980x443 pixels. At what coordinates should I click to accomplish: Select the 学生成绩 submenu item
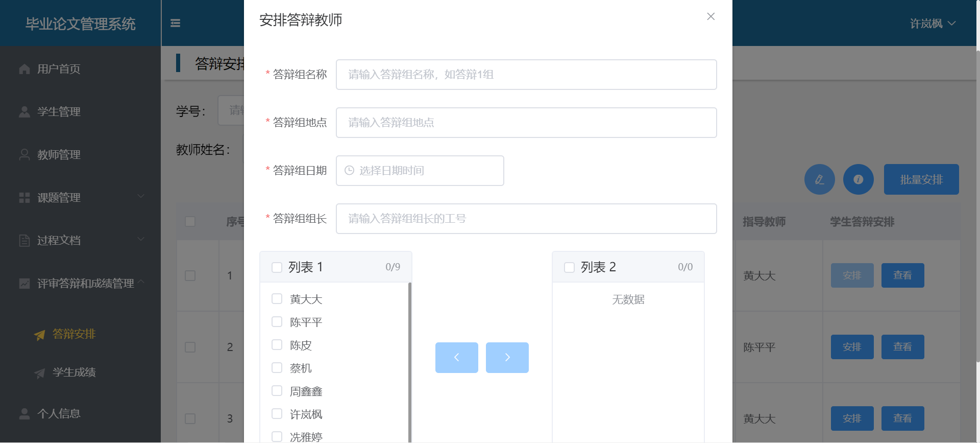tap(80, 372)
